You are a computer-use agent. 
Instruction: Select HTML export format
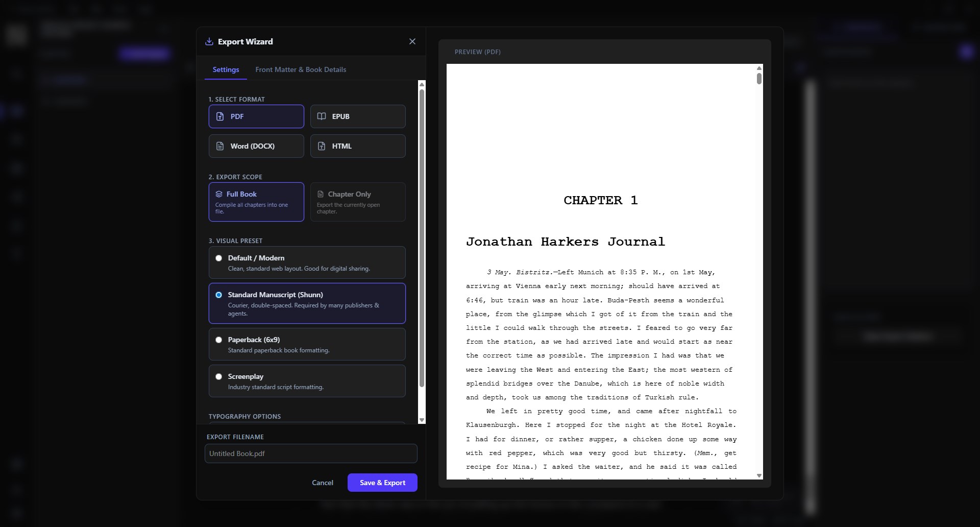click(x=358, y=146)
